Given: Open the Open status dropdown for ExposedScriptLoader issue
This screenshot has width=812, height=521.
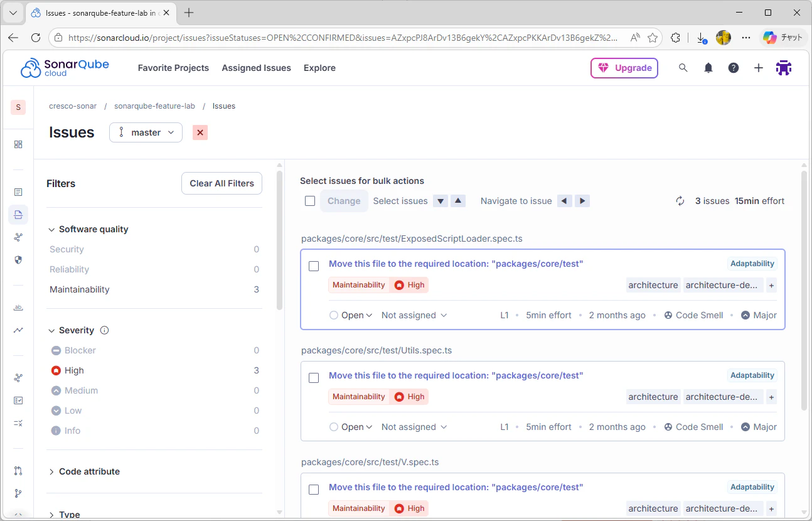Looking at the screenshot, I should (x=351, y=315).
